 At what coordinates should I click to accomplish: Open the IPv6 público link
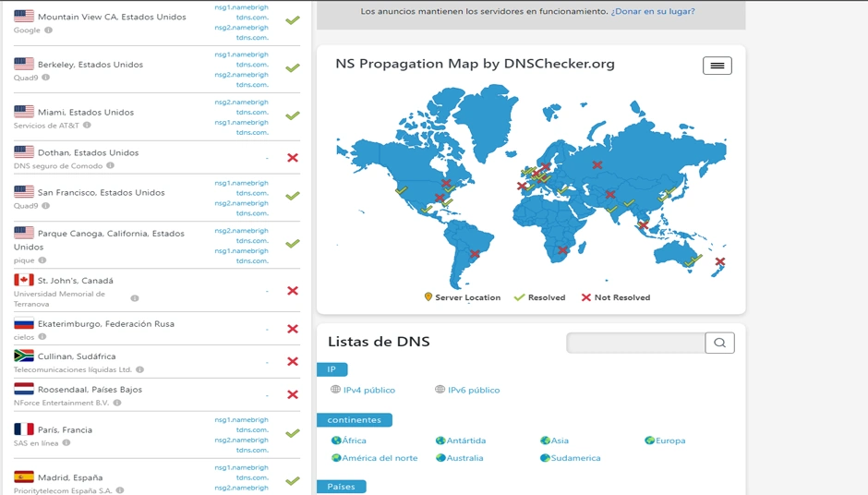pos(474,390)
